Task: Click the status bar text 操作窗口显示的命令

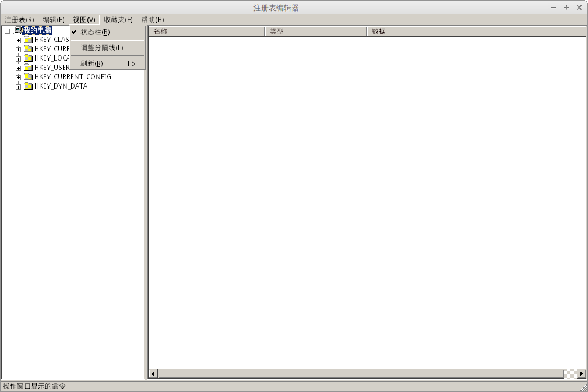Action: pyautogui.click(x=34, y=386)
